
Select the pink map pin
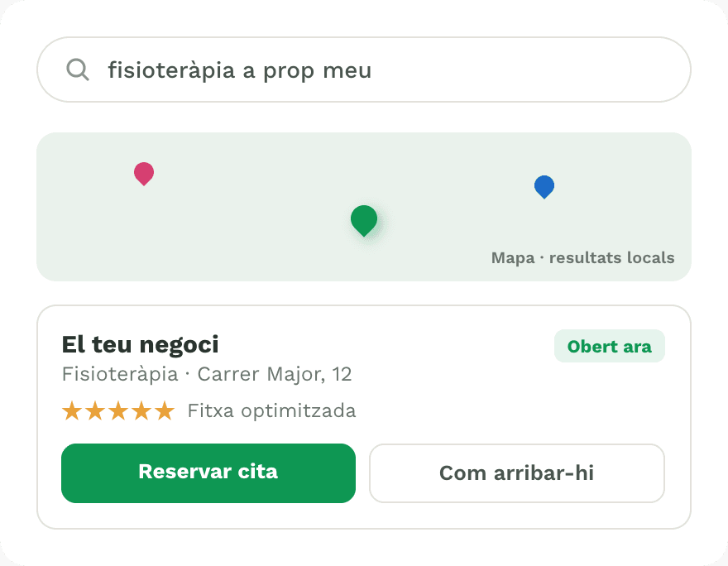[x=144, y=174]
